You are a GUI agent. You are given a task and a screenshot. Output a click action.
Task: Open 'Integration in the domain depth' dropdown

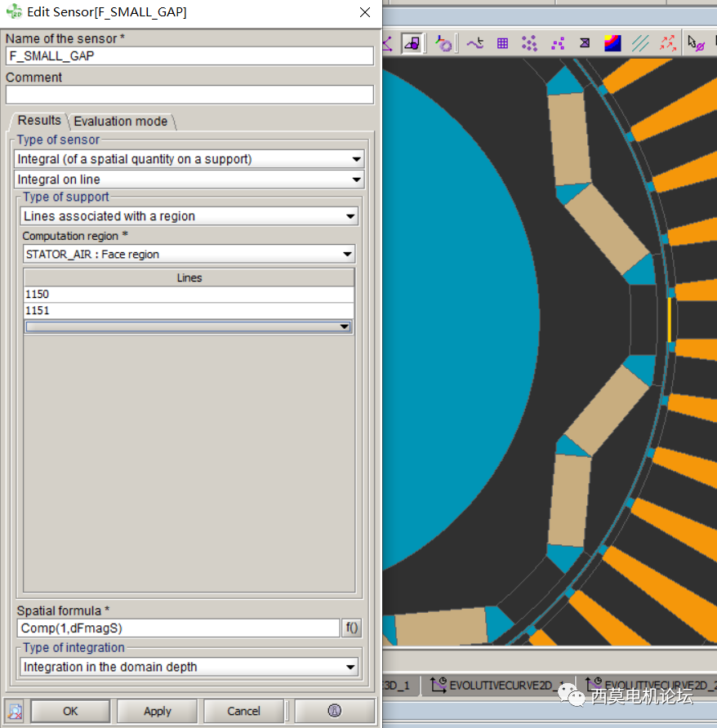351,667
